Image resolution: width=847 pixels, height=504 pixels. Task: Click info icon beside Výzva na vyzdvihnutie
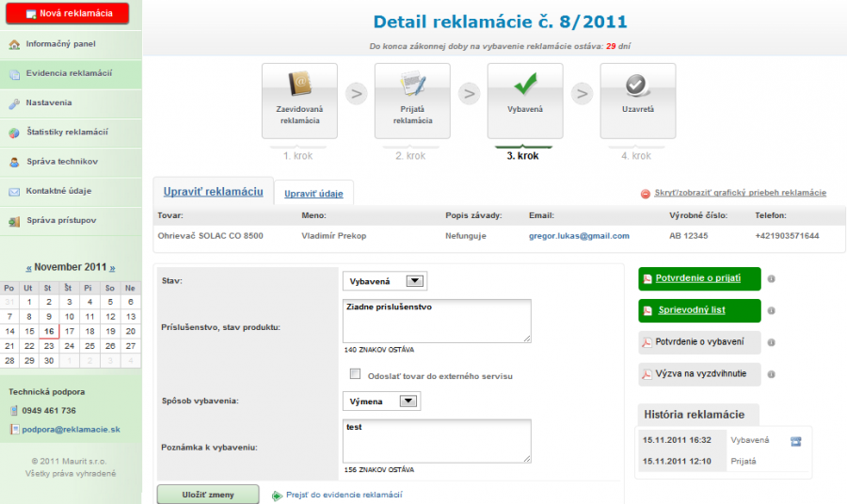click(771, 374)
